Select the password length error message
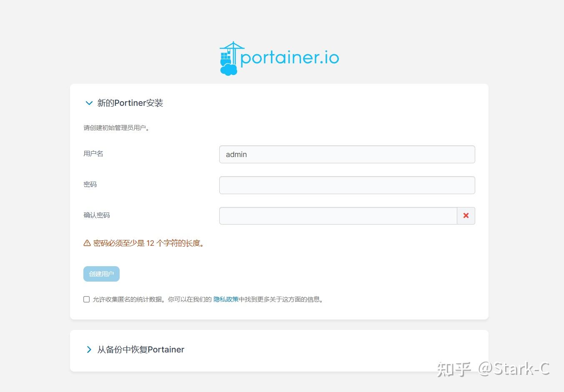564x392 pixels. [148, 243]
